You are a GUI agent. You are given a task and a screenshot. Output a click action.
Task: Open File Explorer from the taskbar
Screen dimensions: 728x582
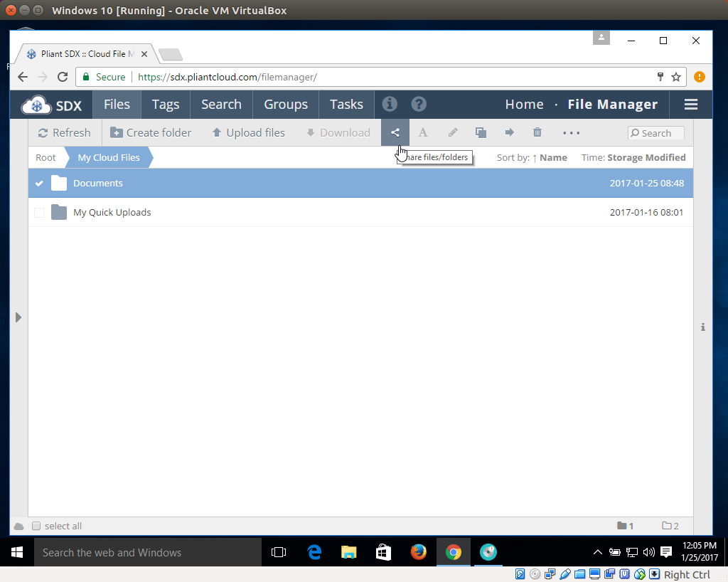coord(348,552)
